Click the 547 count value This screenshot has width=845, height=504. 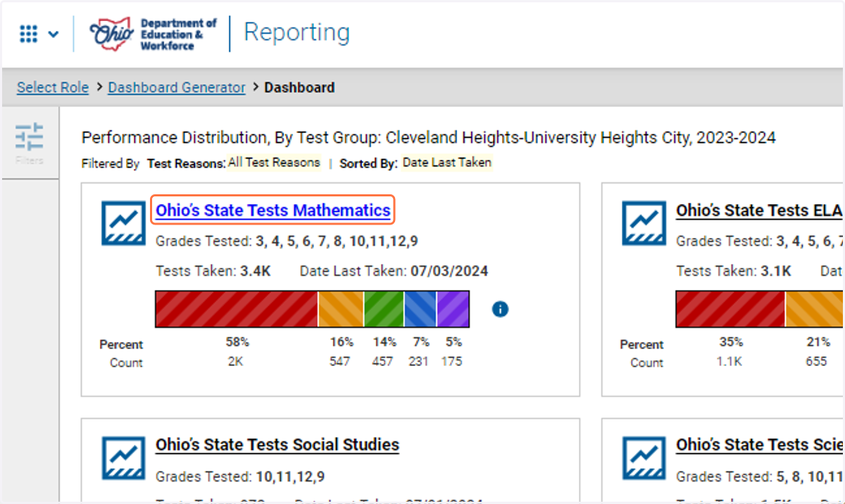coord(340,362)
